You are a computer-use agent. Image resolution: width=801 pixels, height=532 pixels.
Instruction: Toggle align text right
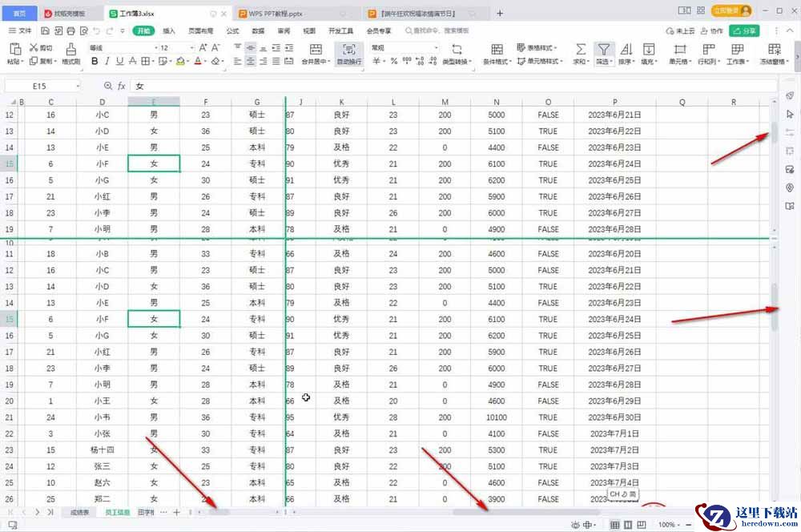tap(263, 62)
